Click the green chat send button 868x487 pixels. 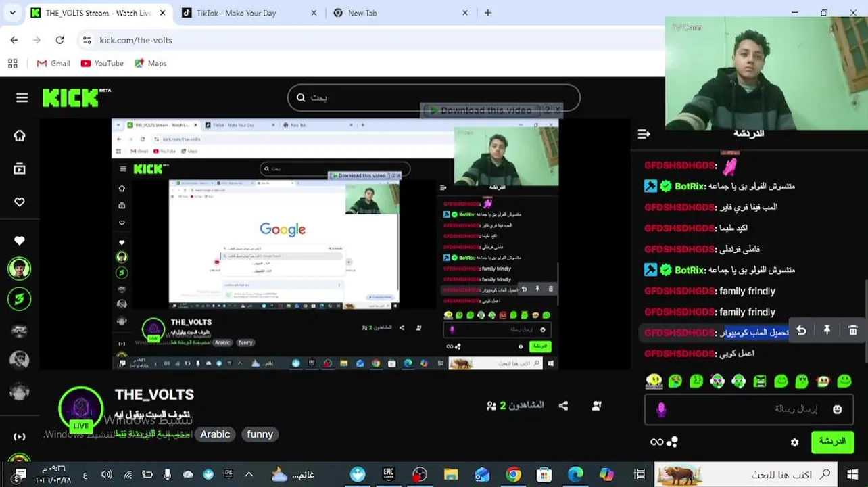point(832,442)
